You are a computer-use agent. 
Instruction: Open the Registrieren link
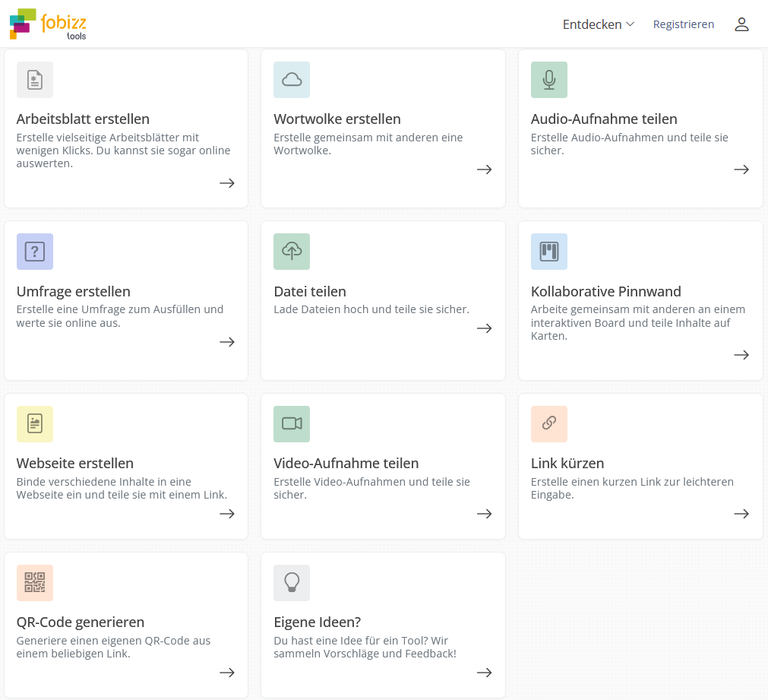point(683,24)
